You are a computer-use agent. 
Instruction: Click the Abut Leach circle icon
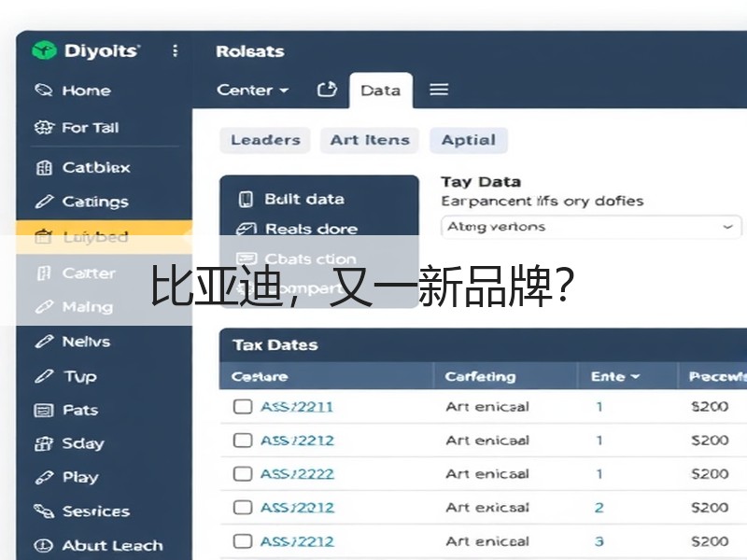43,545
